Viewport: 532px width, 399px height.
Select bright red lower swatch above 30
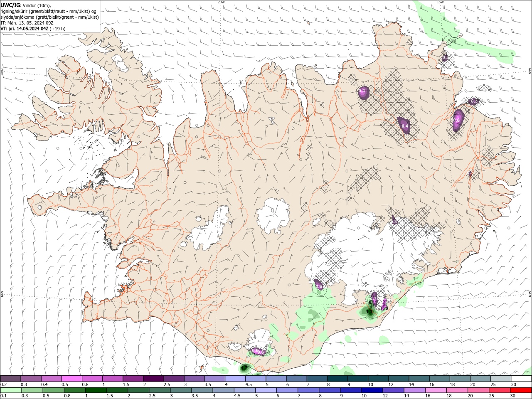coord(521,390)
